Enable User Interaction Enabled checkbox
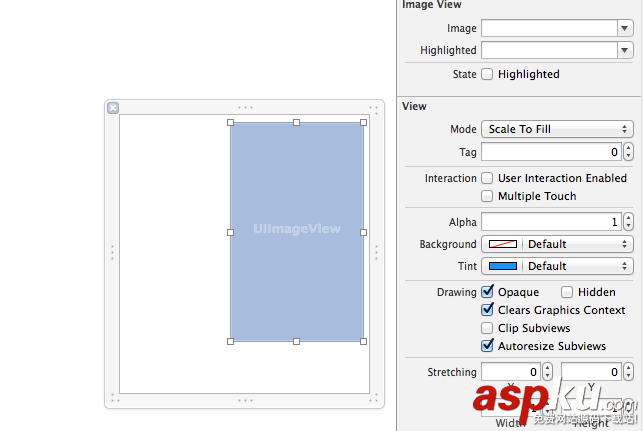Screen dimensions: 643x431 (487, 178)
